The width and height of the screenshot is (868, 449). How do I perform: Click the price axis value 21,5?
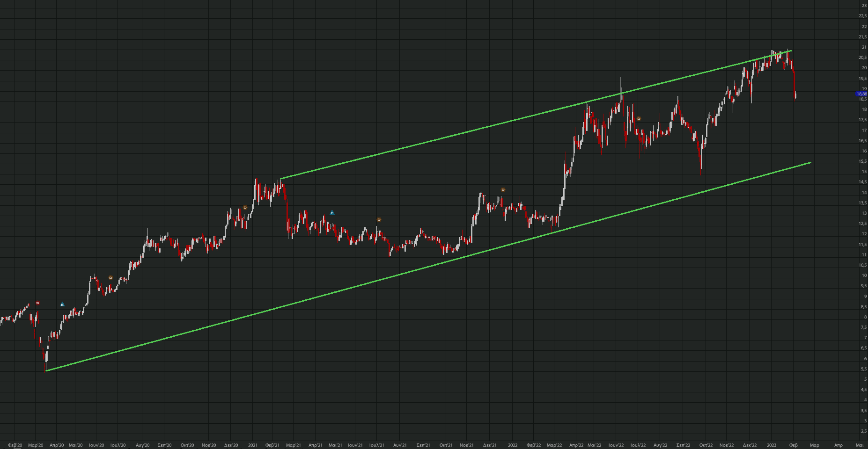[x=863, y=37]
